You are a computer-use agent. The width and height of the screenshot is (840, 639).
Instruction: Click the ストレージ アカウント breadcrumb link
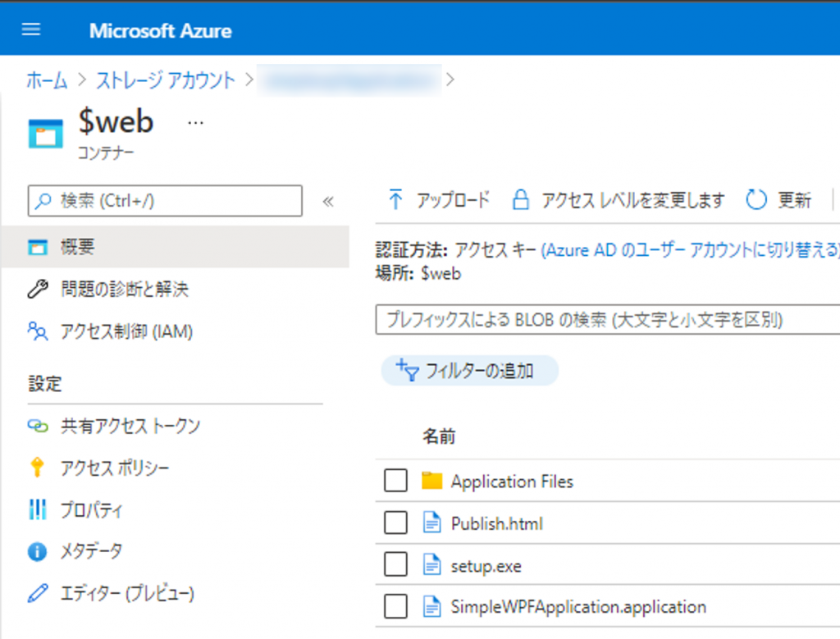(x=166, y=80)
